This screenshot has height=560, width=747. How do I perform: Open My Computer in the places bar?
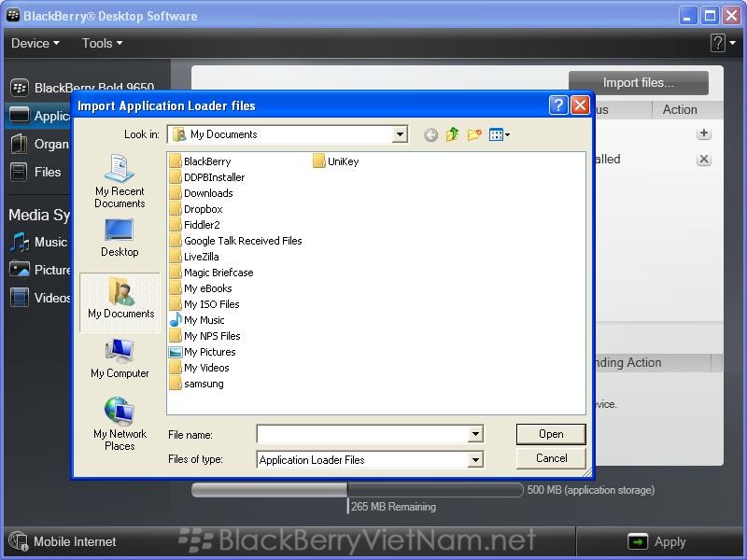click(120, 358)
